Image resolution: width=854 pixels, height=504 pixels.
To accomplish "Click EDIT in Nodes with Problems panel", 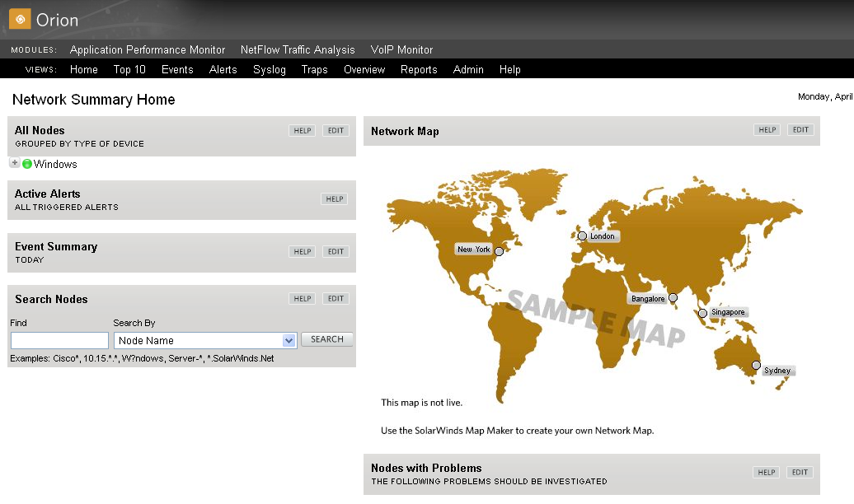I will 800,473.
